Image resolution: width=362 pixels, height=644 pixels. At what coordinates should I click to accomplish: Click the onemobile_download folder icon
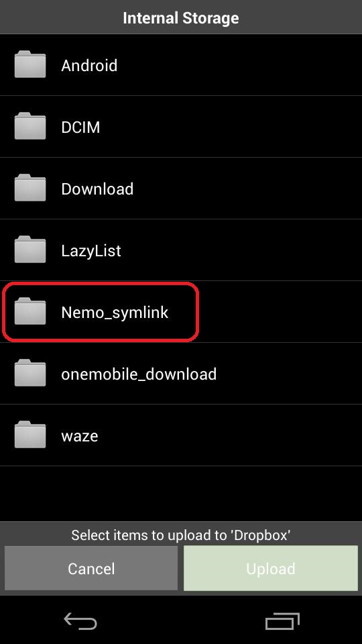(30, 374)
